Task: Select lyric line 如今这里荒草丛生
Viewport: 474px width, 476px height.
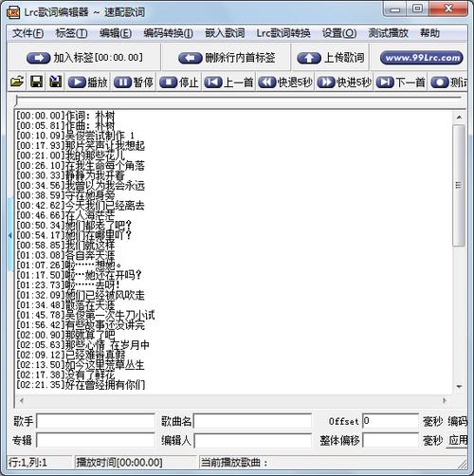Action: [x=81, y=365]
